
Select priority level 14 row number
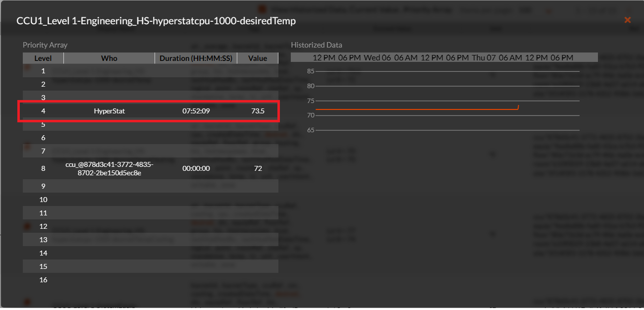(43, 253)
